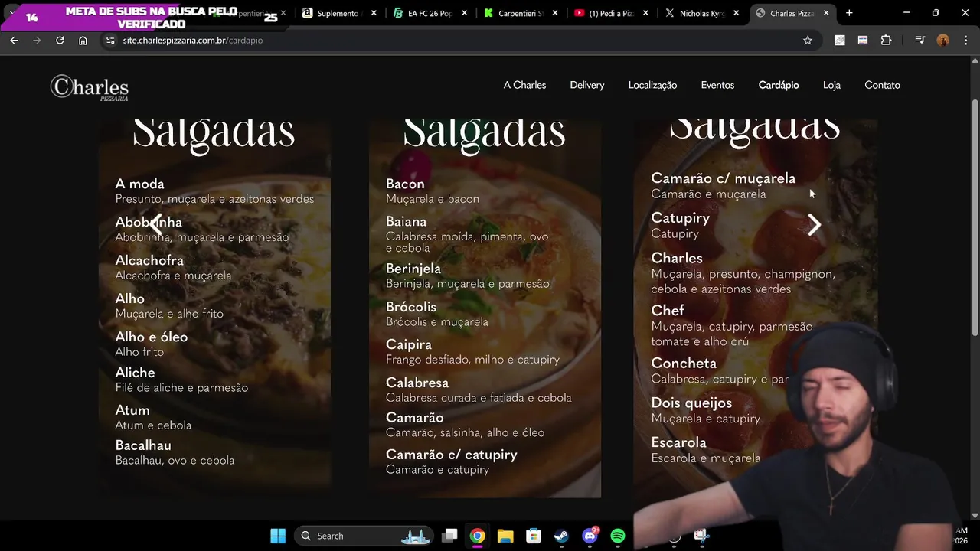Click the Caipira pizza name
Image resolution: width=980 pixels, height=551 pixels.
(409, 344)
